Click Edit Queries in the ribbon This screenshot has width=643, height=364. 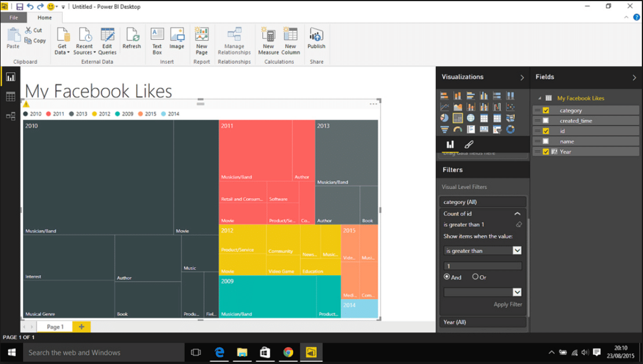pyautogui.click(x=107, y=41)
